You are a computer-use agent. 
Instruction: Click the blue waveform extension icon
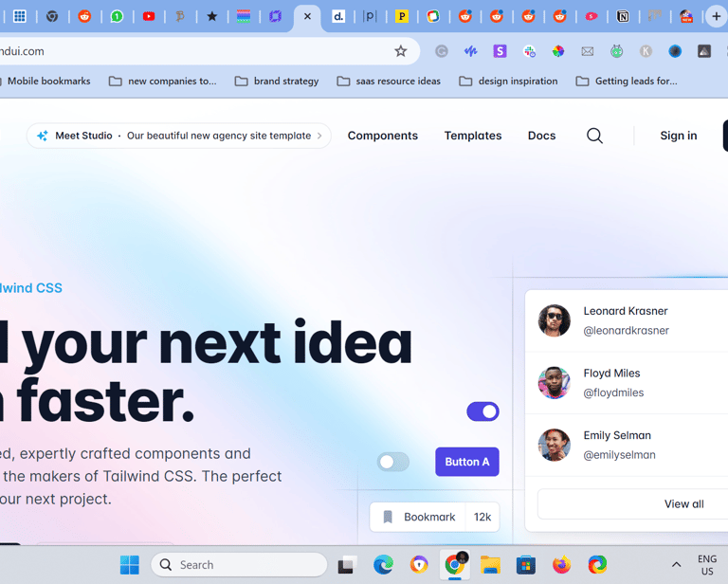[x=470, y=51]
